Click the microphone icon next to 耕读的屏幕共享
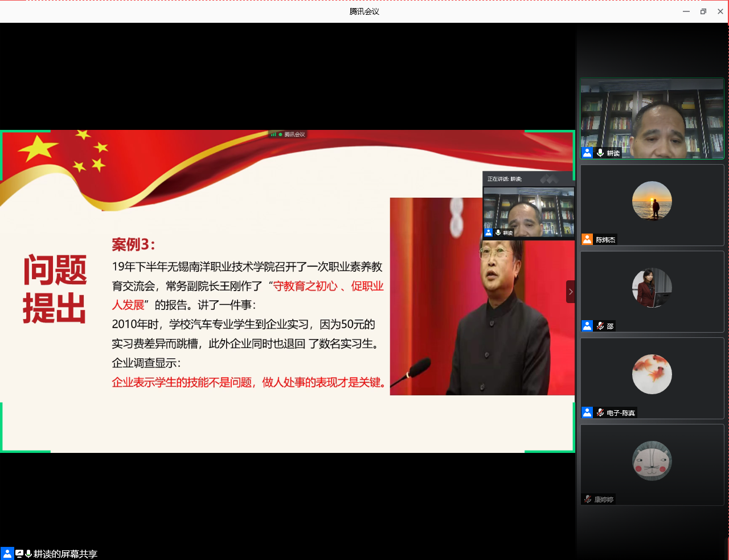Viewport: 729px width, 560px height. click(x=28, y=554)
